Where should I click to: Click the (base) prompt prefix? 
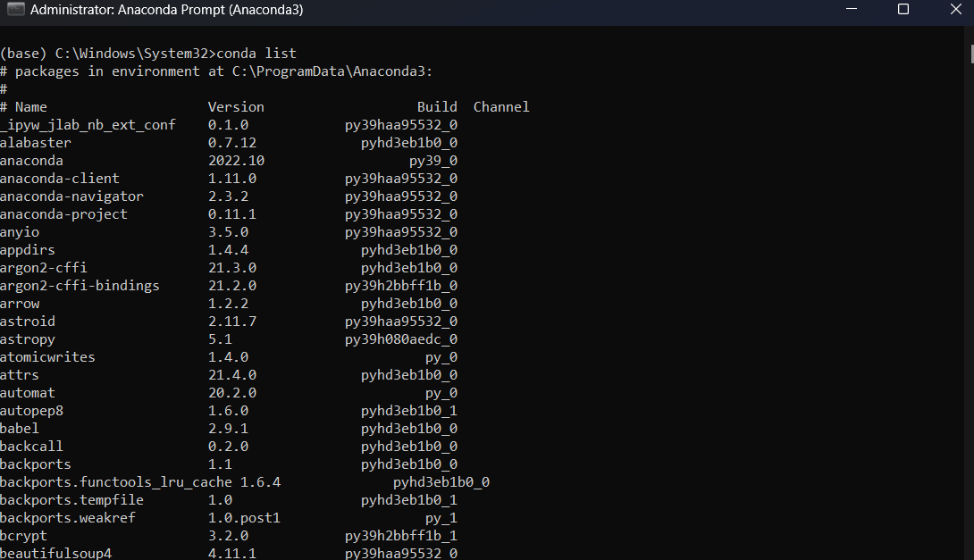pos(24,53)
